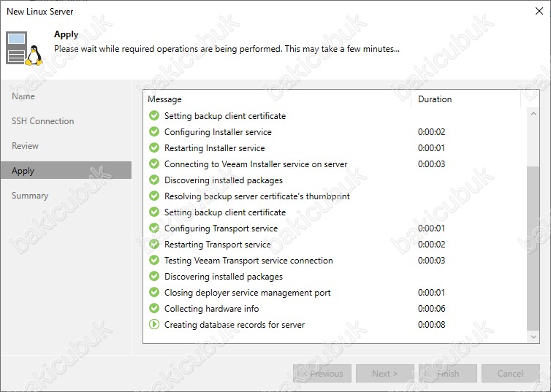Select 'Connecting to Veeam Installer service on server' text

tap(256, 164)
